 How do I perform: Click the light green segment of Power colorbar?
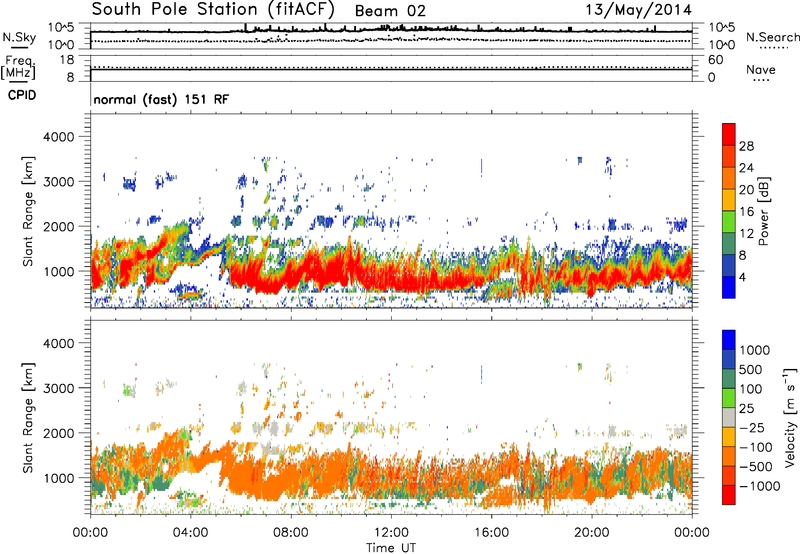point(729,222)
